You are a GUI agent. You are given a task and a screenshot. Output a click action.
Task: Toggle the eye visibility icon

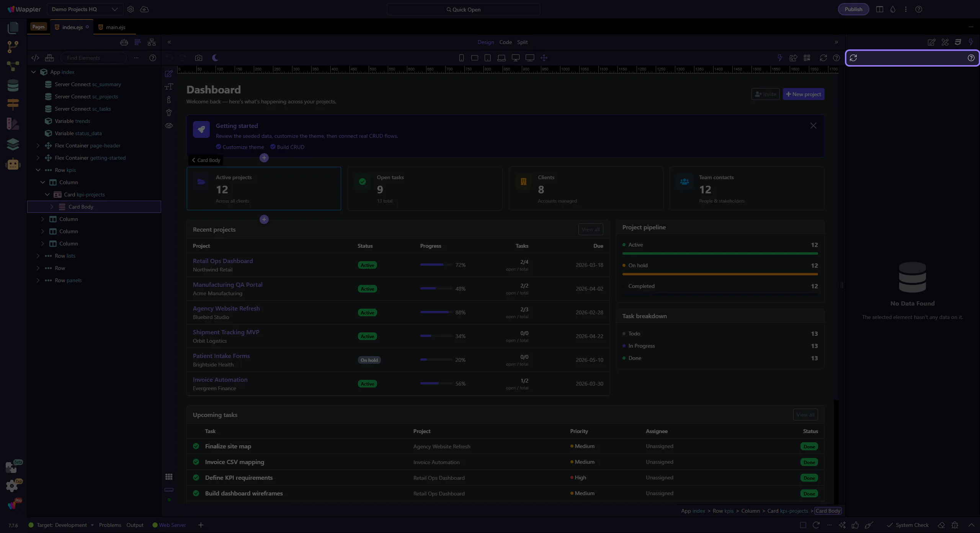pyautogui.click(x=169, y=126)
